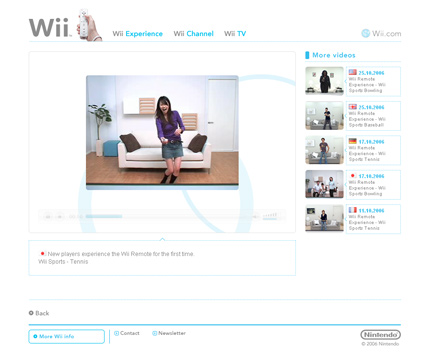Click the Wii logo in the header
Image resolution: width=430 pixels, height=360 pixels.
pyautogui.click(x=50, y=28)
